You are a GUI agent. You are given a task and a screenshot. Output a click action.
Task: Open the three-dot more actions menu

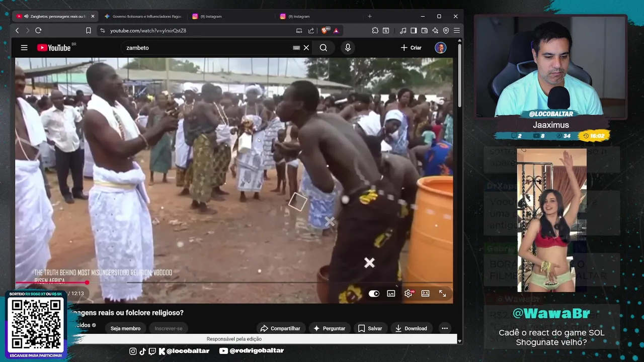coord(445,328)
